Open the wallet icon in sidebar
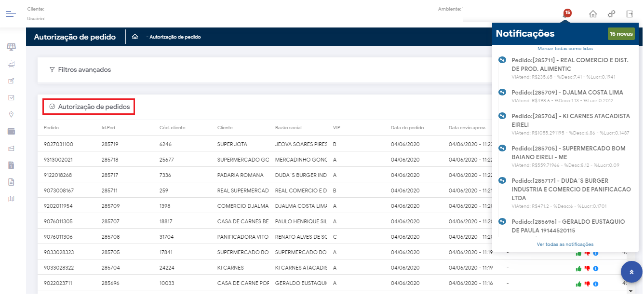The width and height of the screenshot is (644, 299). coord(11,131)
